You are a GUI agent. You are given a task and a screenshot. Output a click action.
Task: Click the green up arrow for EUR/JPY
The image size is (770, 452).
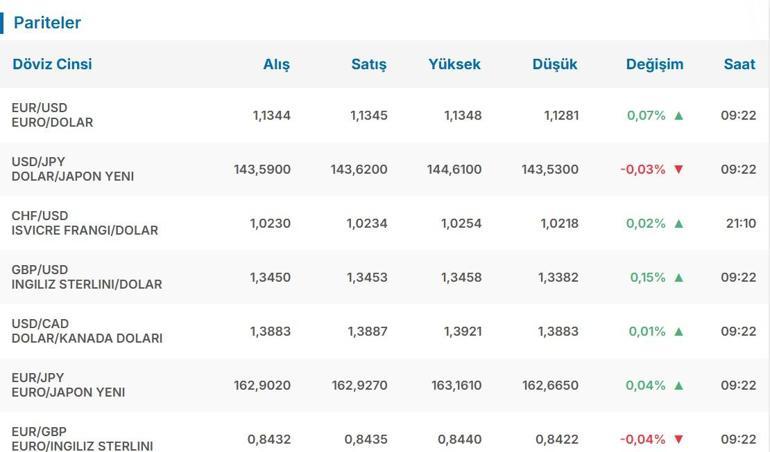pos(679,385)
